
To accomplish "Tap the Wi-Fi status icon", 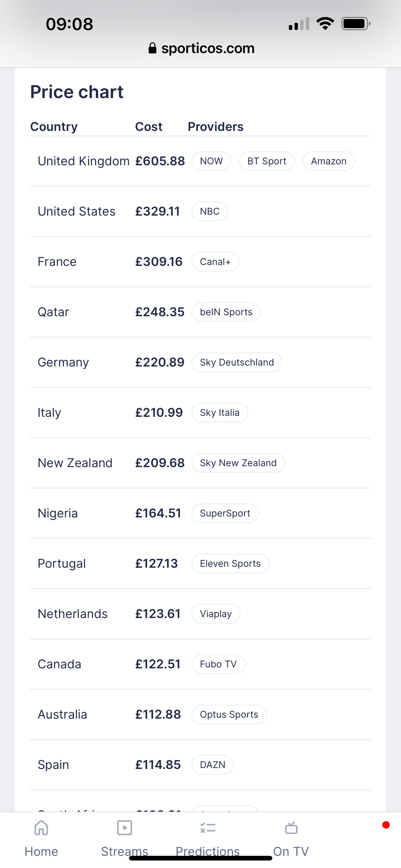I will [x=325, y=23].
